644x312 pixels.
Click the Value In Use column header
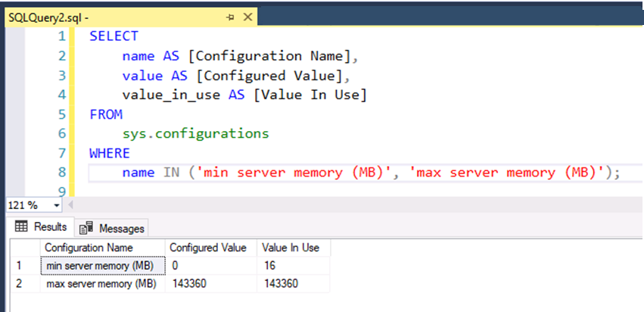[x=294, y=248]
